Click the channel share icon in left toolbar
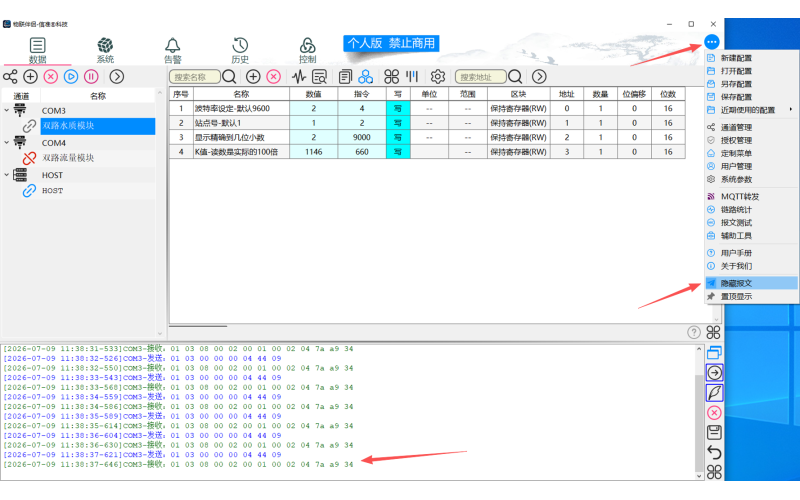This screenshot has height=500, width=800. coord(10,77)
